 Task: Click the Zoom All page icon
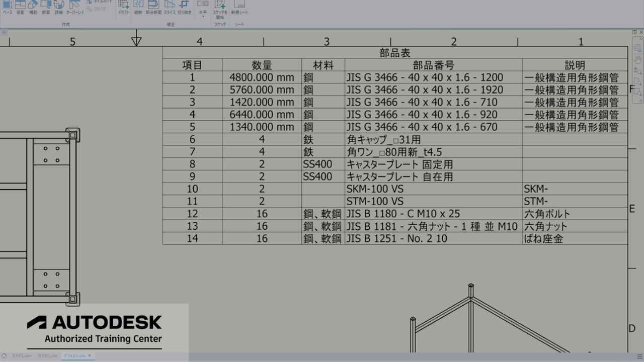637,81
